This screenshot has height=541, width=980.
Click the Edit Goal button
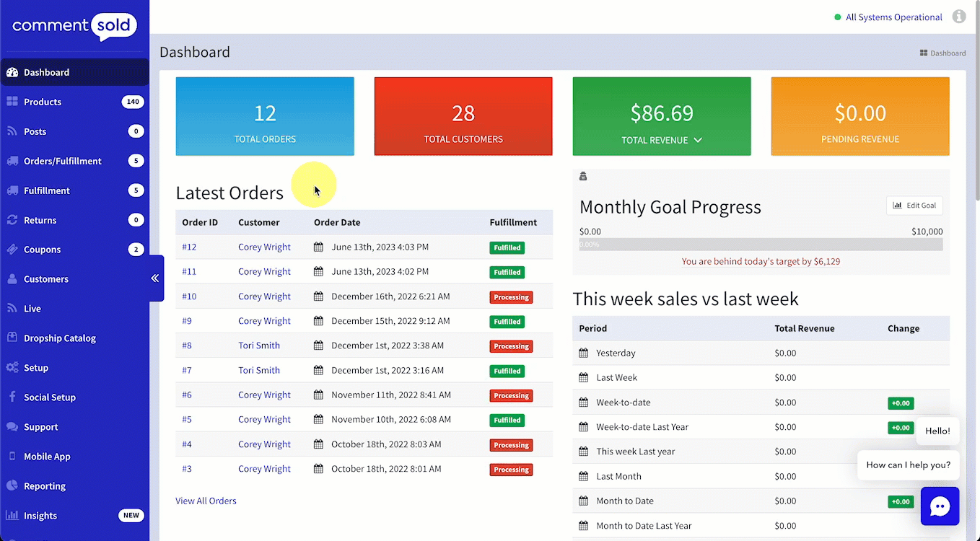pyautogui.click(x=914, y=206)
